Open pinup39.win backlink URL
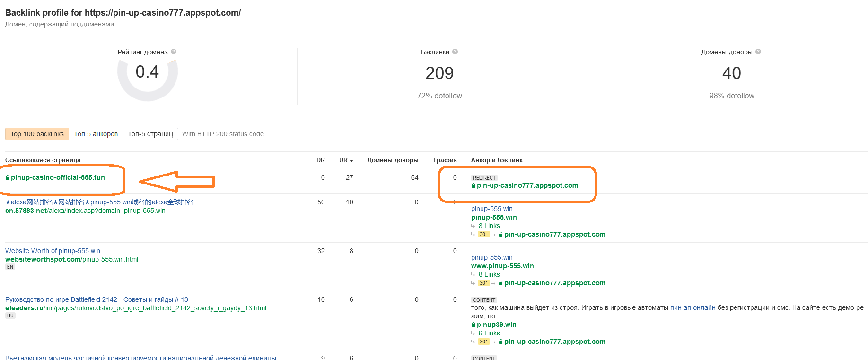Viewport: 868px width, 360px height. (496, 325)
